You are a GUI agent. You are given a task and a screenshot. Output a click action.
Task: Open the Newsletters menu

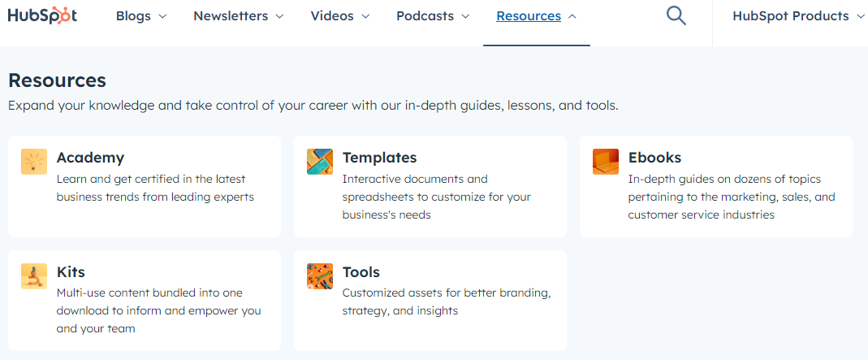[231, 16]
